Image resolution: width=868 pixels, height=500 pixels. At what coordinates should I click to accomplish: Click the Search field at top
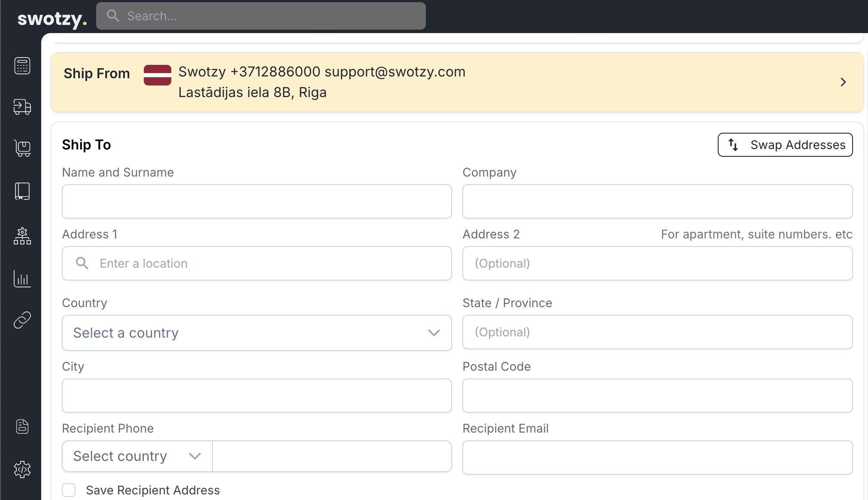(261, 16)
